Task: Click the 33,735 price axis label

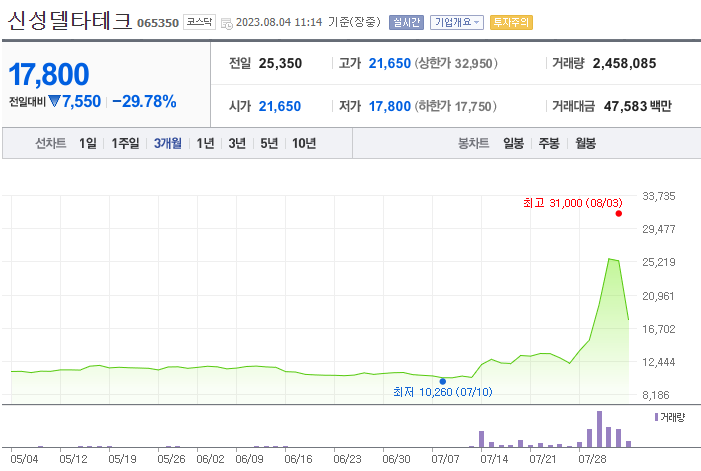Action: tap(659, 196)
